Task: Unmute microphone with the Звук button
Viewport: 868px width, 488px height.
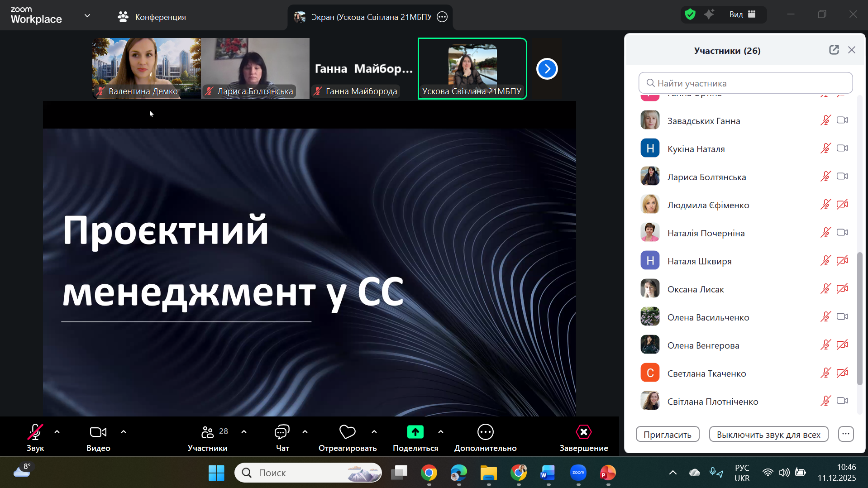Action: click(35, 437)
